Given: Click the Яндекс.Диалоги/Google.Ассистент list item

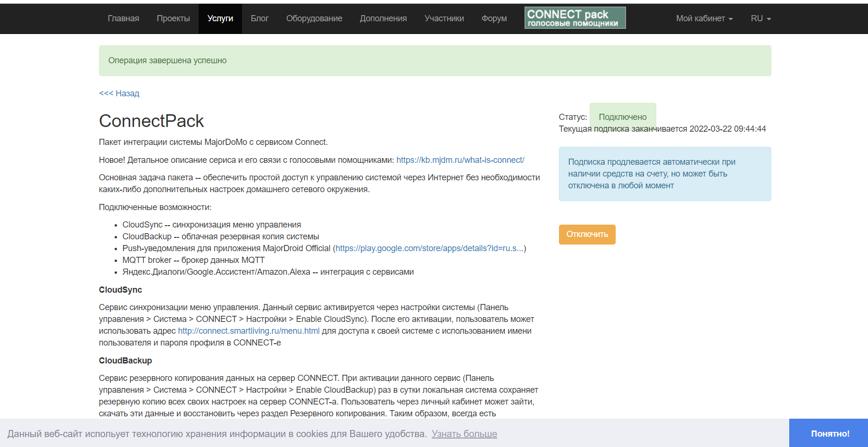Looking at the screenshot, I should (x=268, y=272).
